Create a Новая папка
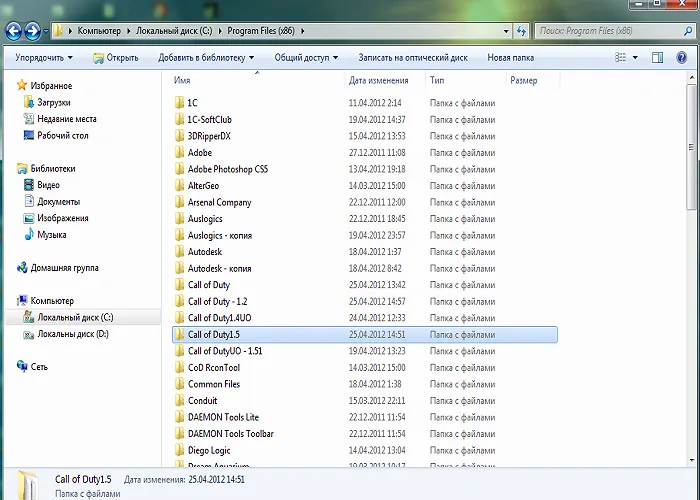700x500 pixels. coord(510,58)
